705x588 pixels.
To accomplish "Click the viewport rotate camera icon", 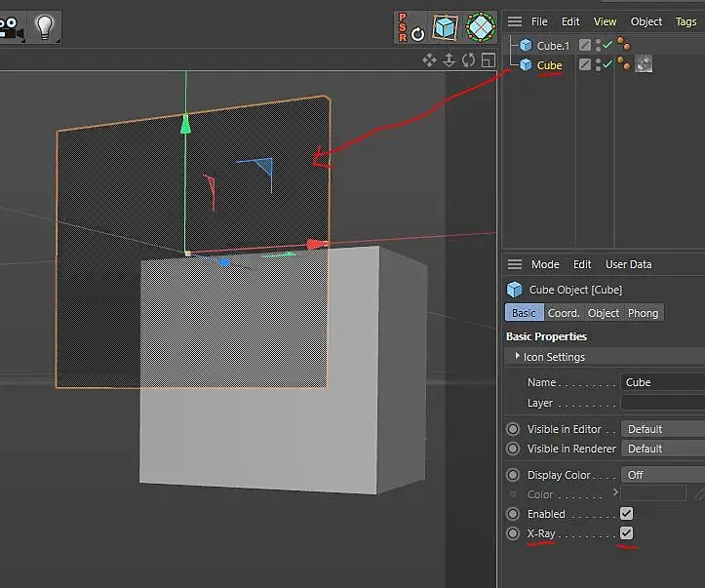I will (x=468, y=59).
